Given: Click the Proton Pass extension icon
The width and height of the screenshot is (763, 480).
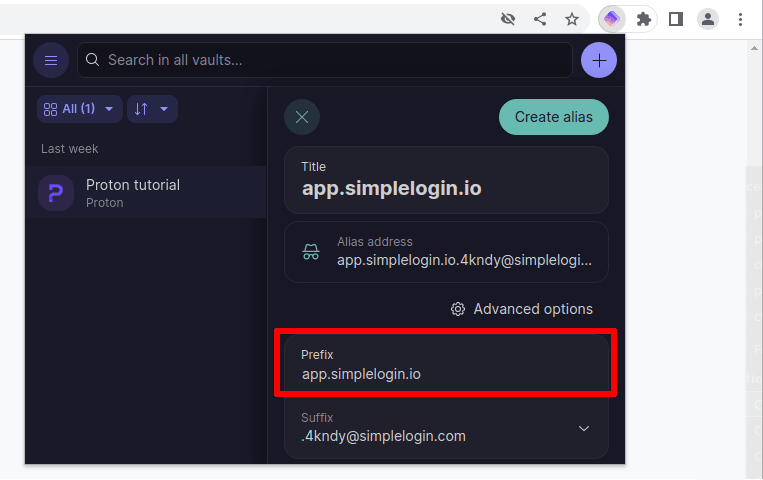Looking at the screenshot, I should 612,19.
